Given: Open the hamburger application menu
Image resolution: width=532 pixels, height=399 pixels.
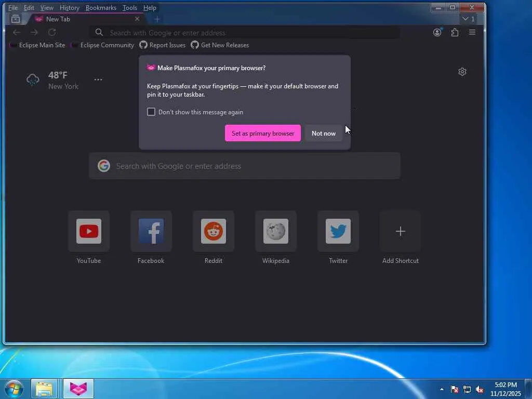Looking at the screenshot, I should tap(472, 32).
